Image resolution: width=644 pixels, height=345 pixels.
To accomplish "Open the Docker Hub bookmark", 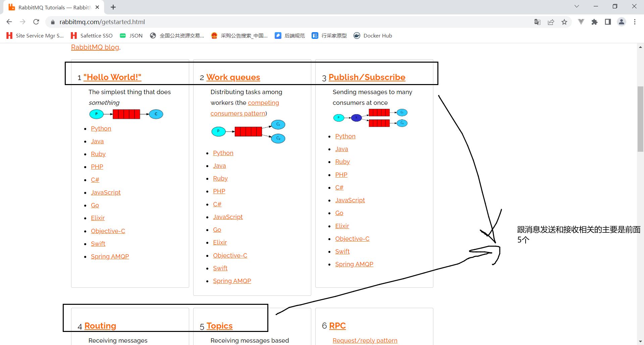I will 373,36.
